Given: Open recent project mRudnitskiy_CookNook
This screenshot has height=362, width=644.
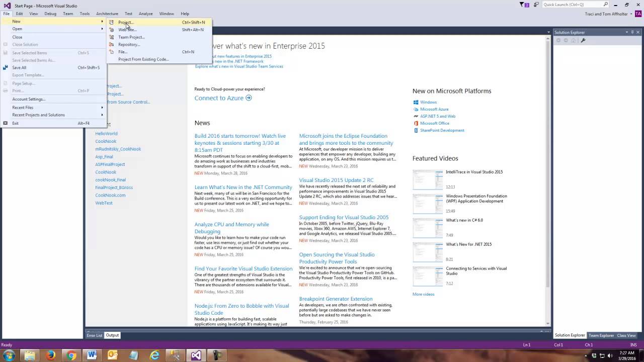Looking at the screenshot, I should pyautogui.click(x=118, y=149).
